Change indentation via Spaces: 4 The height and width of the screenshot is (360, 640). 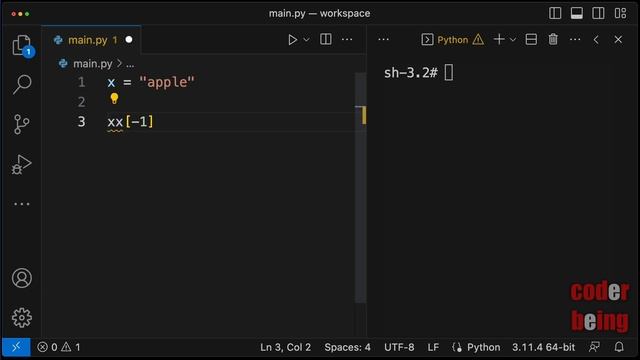coord(347,347)
